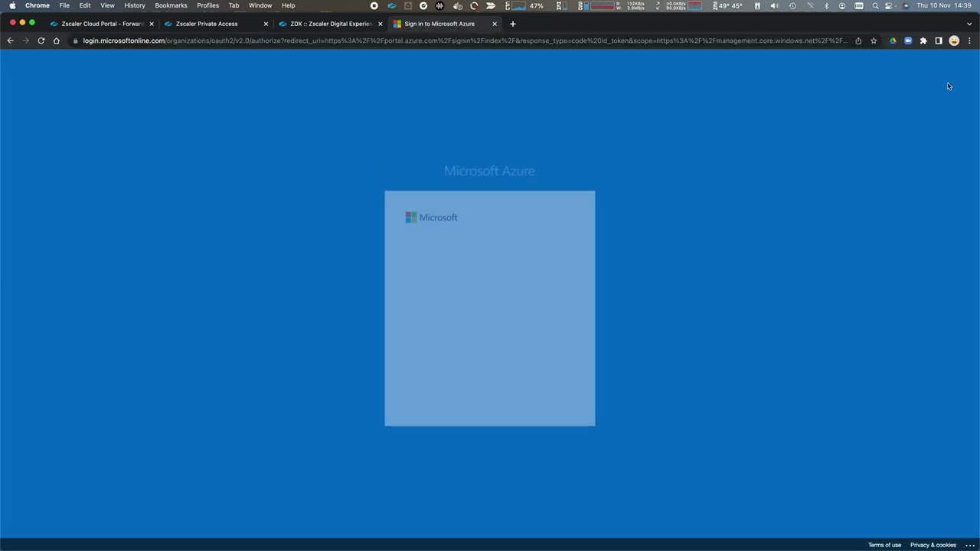Viewport: 980px width, 551px height.
Task: Open Spotlight search in the menu bar
Action: click(x=875, y=5)
